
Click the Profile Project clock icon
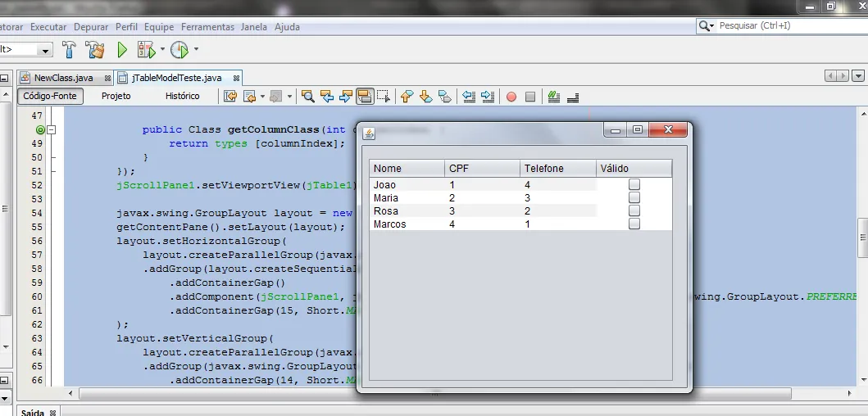(x=180, y=50)
